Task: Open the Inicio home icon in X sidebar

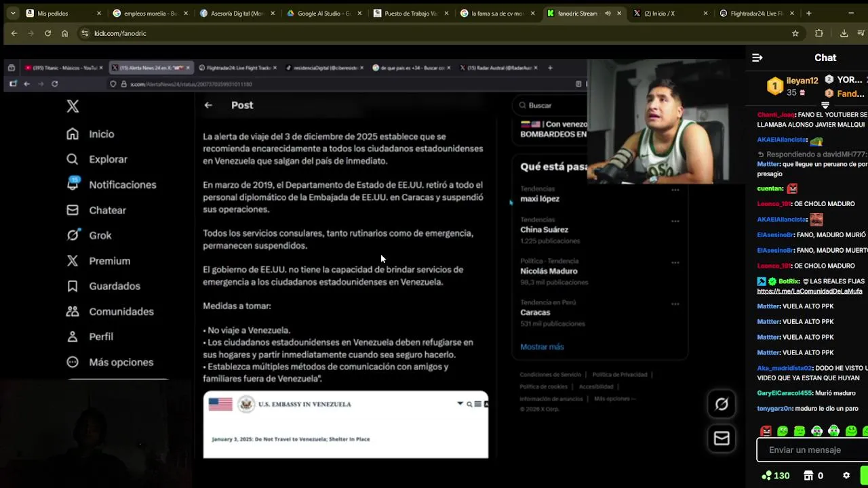Action: coord(73,134)
